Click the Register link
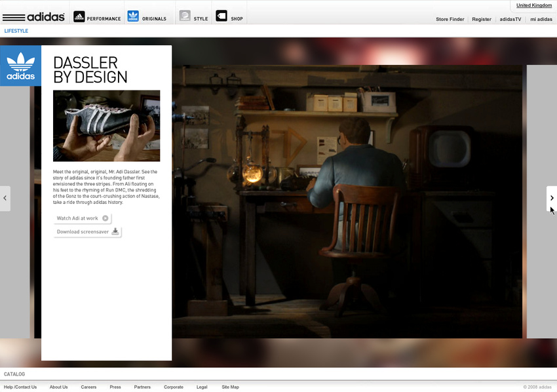 click(x=482, y=19)
